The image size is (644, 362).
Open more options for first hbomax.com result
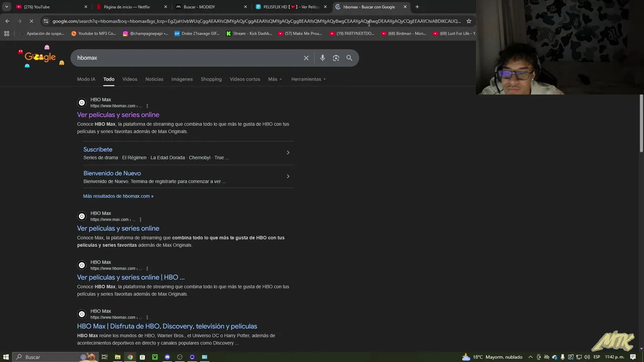point(147,106)
